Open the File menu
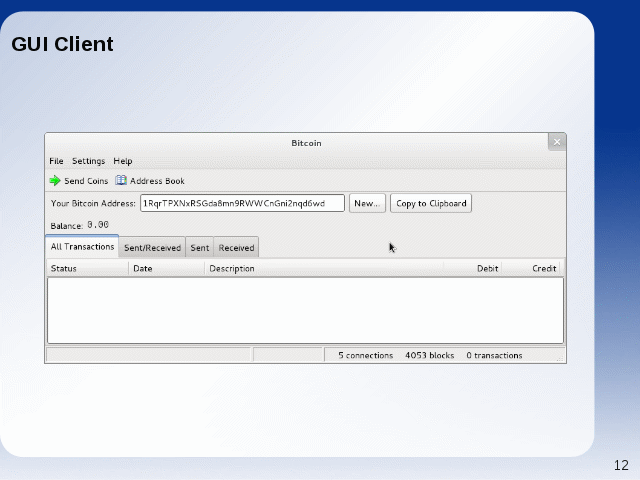Screen dimensions: 640x480 (56, 161)
